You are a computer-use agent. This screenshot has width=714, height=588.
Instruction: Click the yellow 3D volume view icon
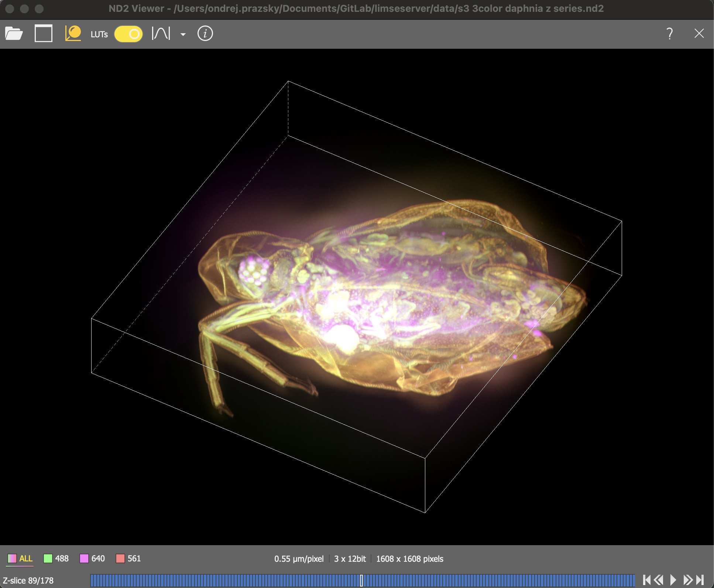(73, 34)
